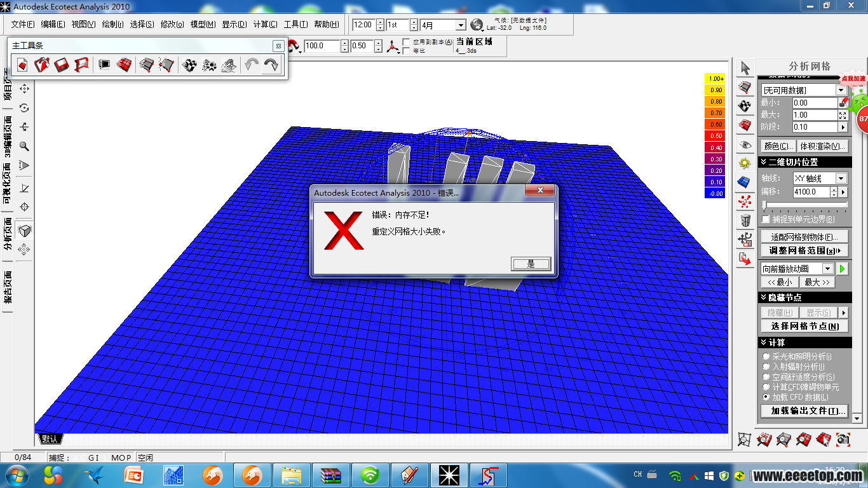Screen dimensions: 868x488
Task: Click the red floppy Save icon
Action: (62, 64)
